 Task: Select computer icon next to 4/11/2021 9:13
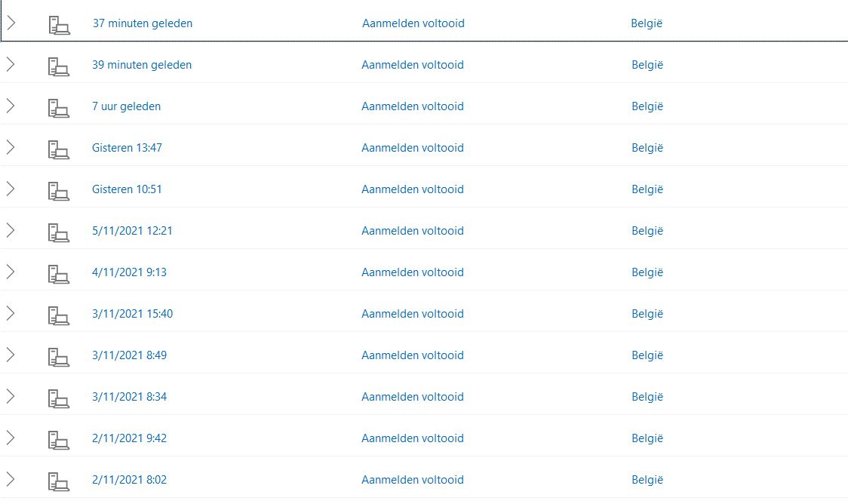(58, 273)
